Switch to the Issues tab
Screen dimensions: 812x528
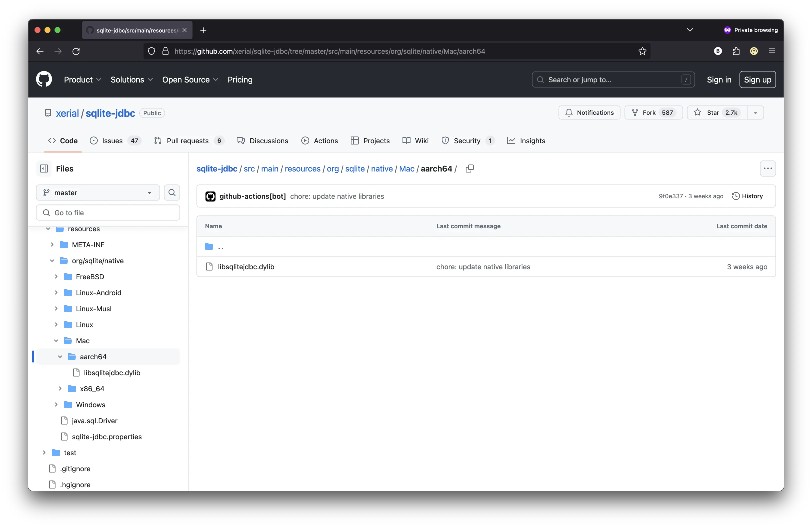115,140
